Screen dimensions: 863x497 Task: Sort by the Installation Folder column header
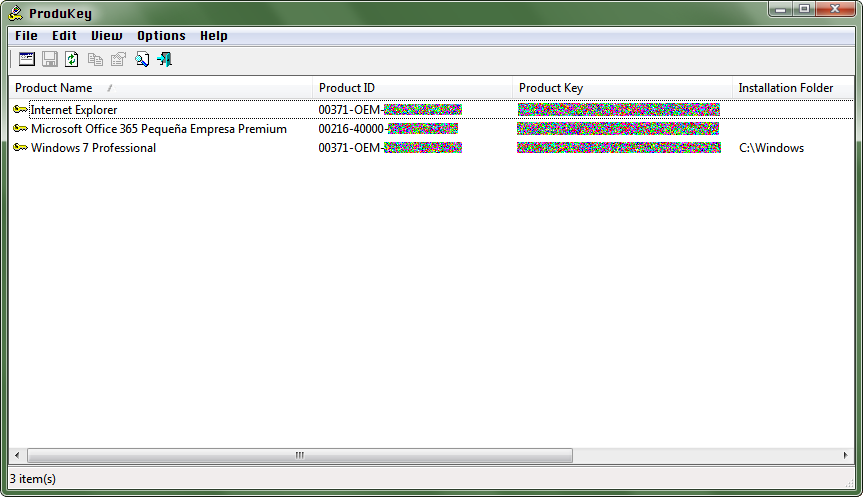click(x=793, y=88)
